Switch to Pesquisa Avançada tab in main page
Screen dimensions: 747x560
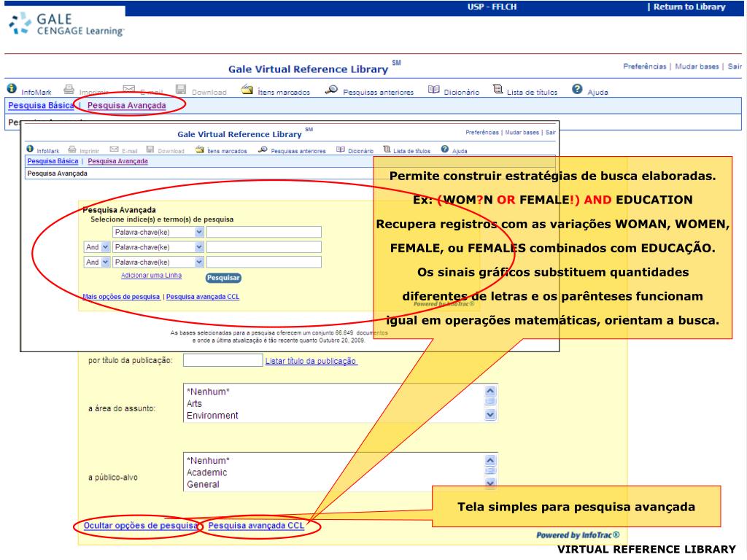pos(127,105)
